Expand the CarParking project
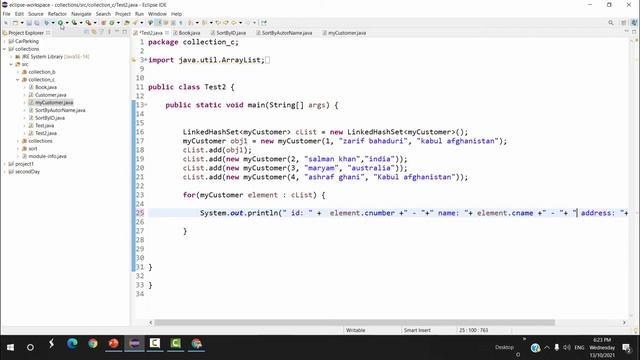The height and width of the screenshot is (360, 640). [4, 41]
